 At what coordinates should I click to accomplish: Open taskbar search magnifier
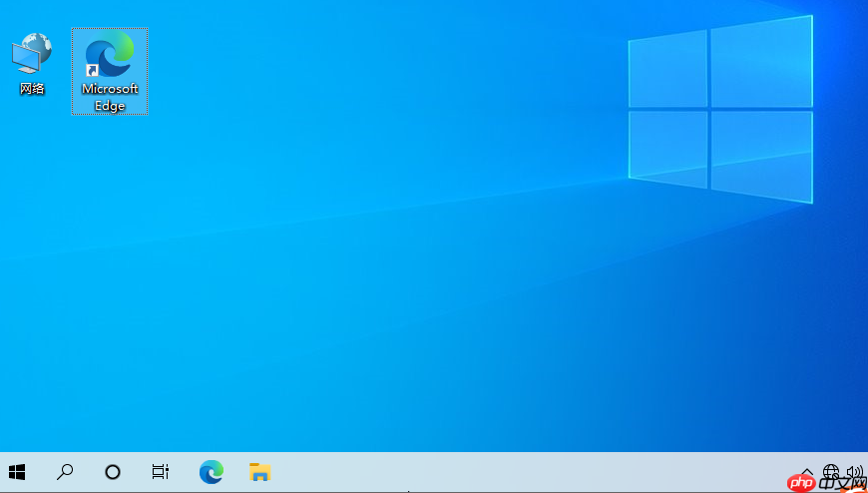click(65, 472)
